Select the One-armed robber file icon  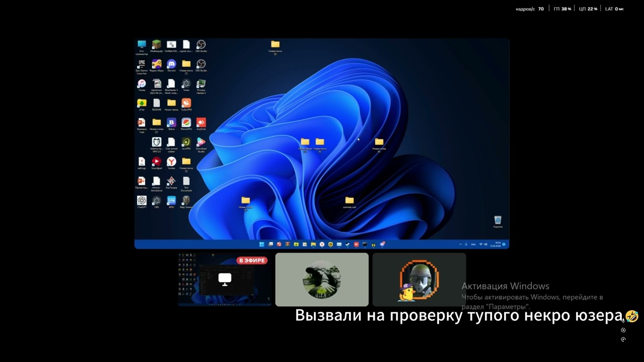pyautogui.click(x=171, y=145)
